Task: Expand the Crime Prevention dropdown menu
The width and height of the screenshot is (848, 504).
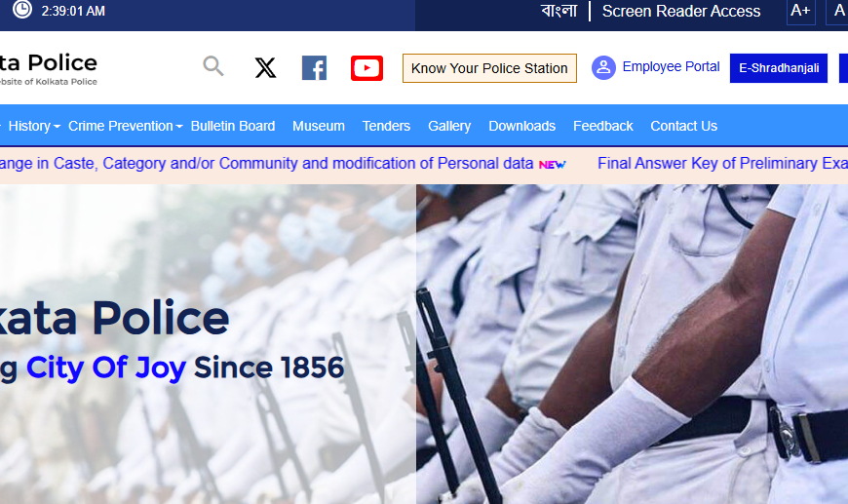Action: pyautogui.click(x=126, y=126)
